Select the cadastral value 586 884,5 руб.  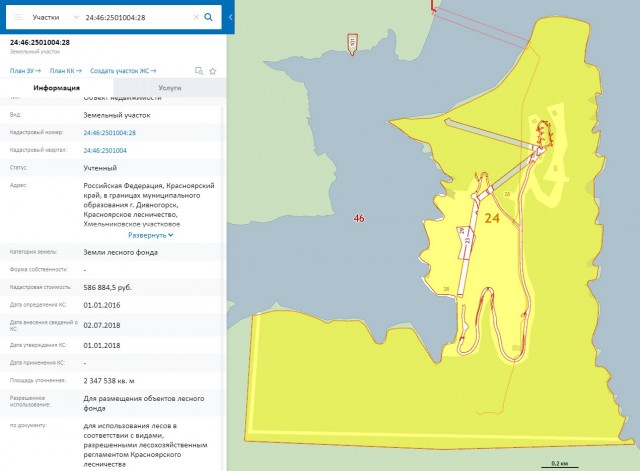point(107,287)
